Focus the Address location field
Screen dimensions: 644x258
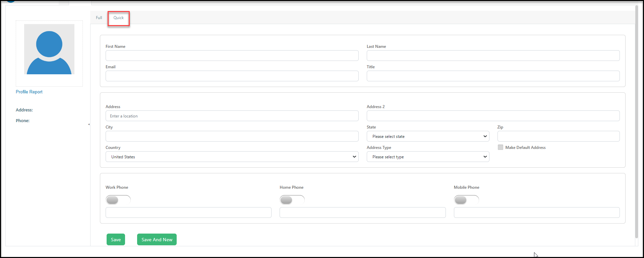[232, 116]
